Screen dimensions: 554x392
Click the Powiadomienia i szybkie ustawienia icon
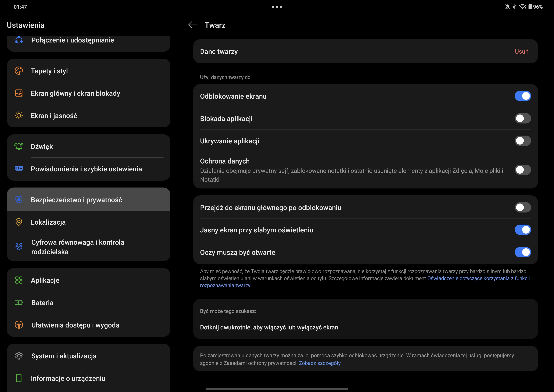point(19,169)
